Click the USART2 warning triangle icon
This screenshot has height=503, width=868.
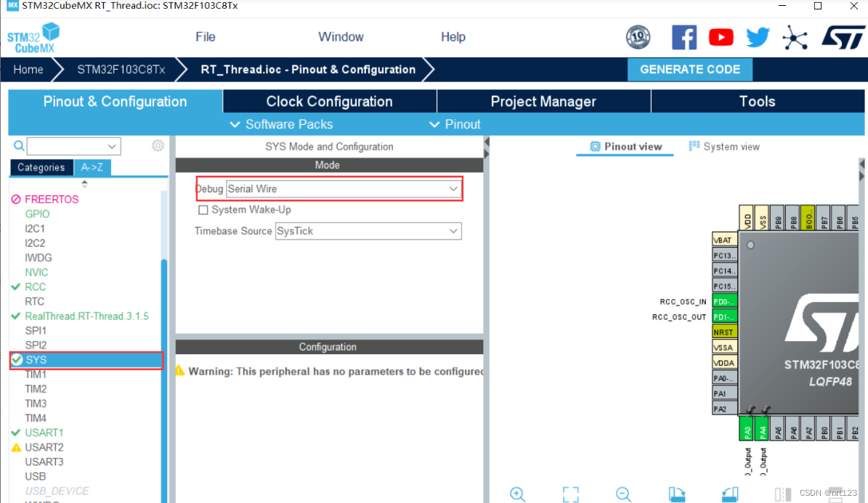pos(16,447)
